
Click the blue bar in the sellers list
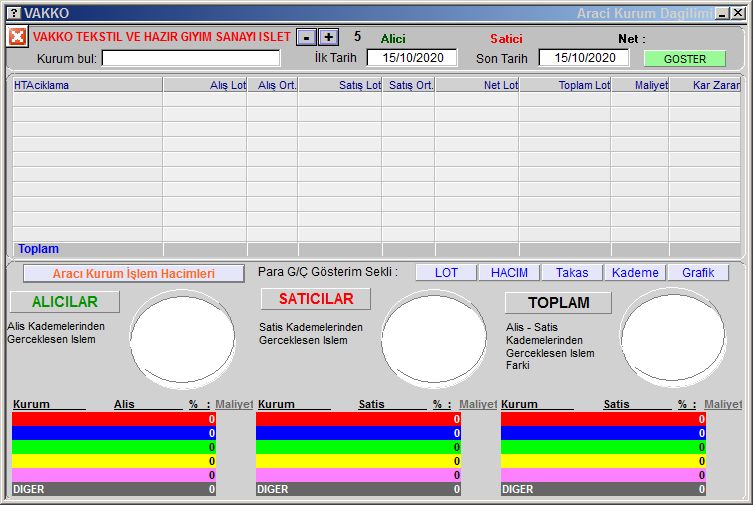(358, 433)
